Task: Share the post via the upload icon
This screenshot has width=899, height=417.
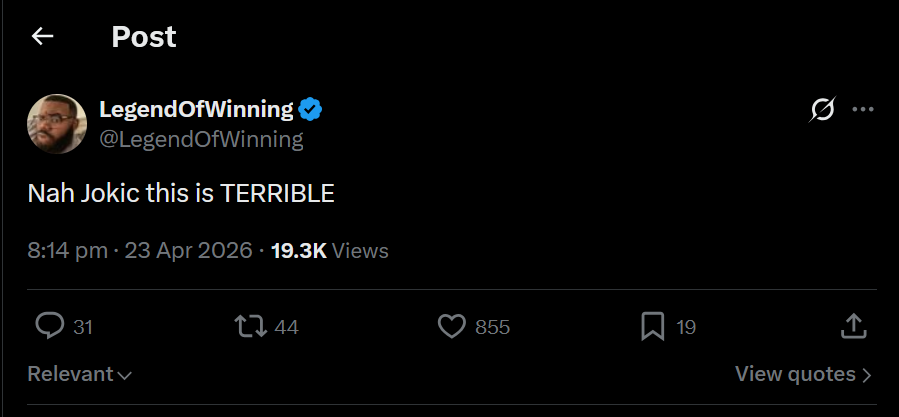Action: 852,326
